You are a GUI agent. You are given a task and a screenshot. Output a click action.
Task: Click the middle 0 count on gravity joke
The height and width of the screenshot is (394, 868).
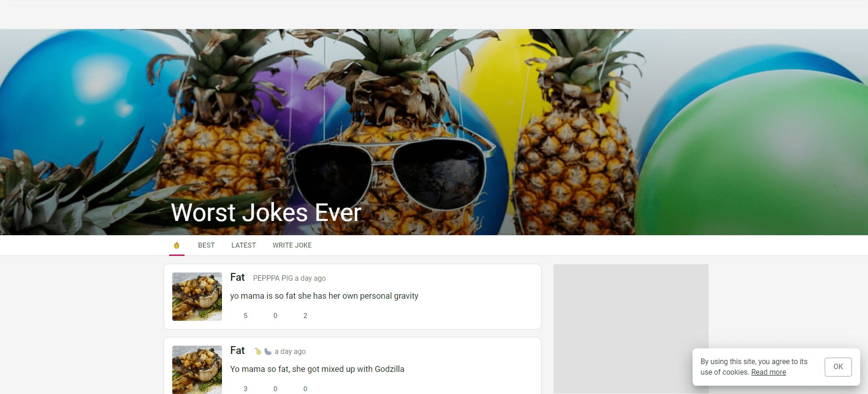(x=275, y=316)
